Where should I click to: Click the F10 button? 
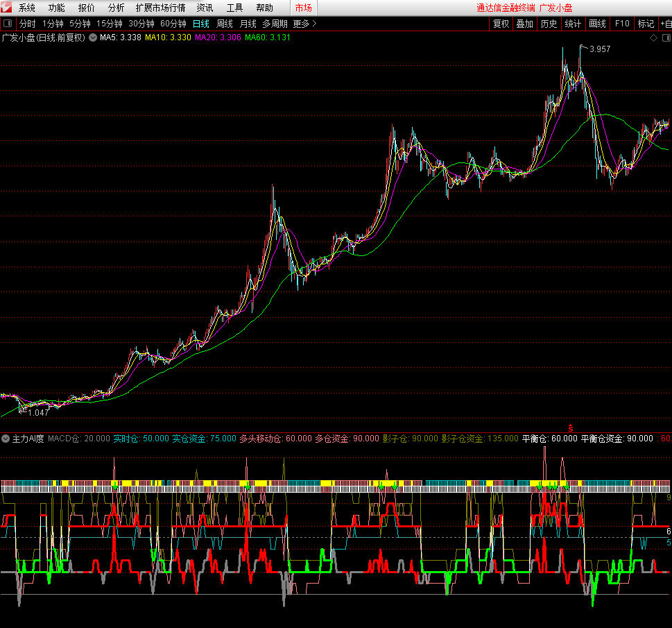click(622, 24)
